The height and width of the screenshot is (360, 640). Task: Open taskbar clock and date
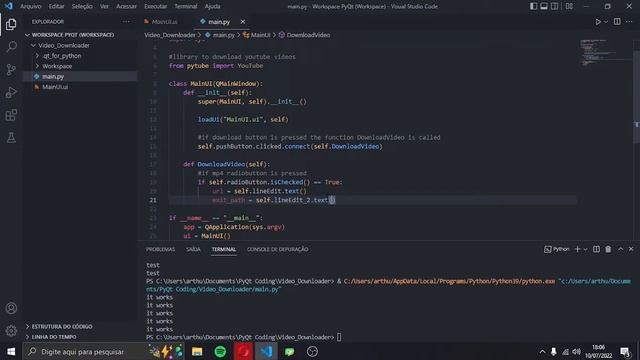(598, 351)
